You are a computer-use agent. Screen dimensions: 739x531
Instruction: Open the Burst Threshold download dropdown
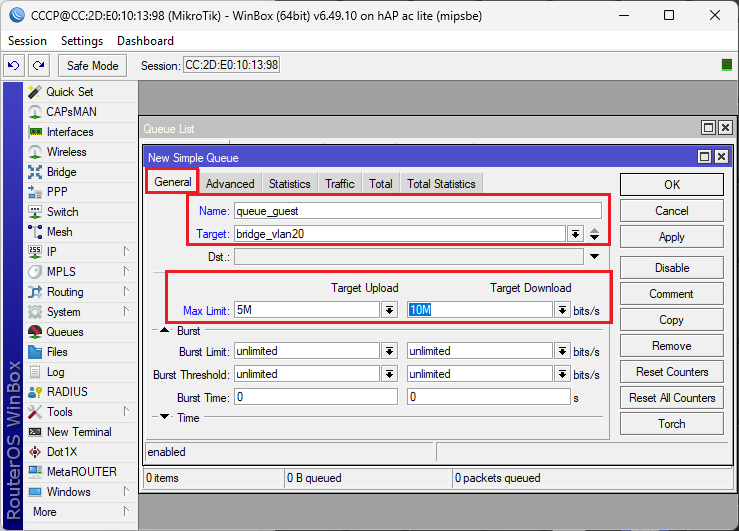point(562,374)
